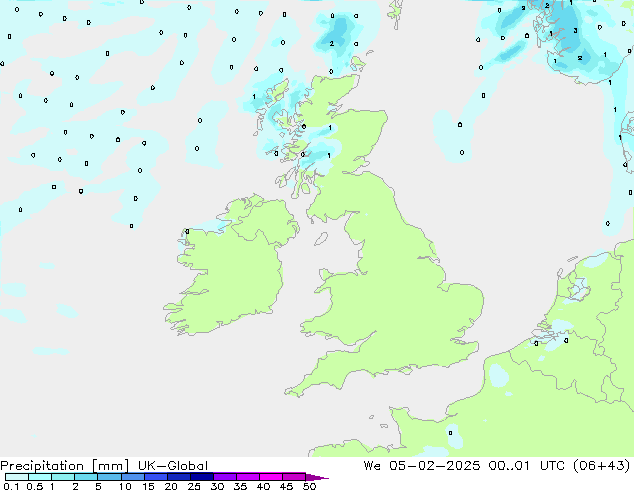This screenshot has height=490, width=634.
Task: Click the 0.1–0.5 mm legend color swatch
Action: (x=17, y=477)
